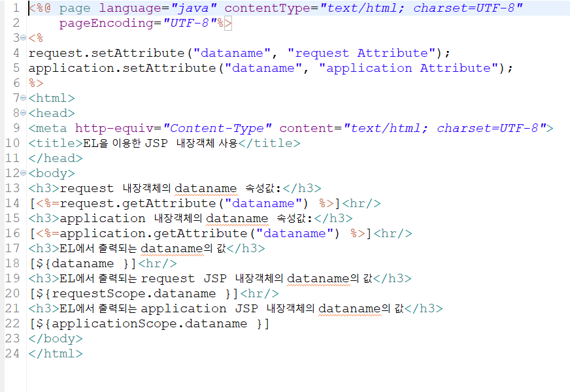Click the closing </head> tag

click(56, 158)
